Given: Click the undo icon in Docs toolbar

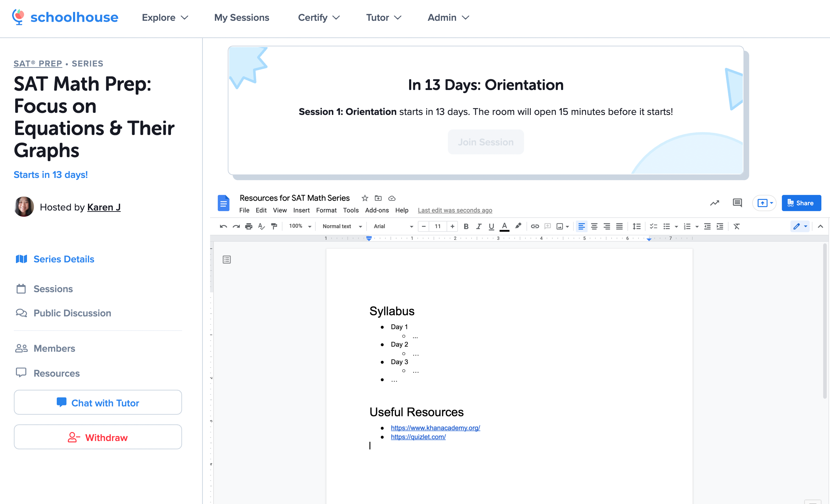Looking at the screenshot, I should 223,226.
